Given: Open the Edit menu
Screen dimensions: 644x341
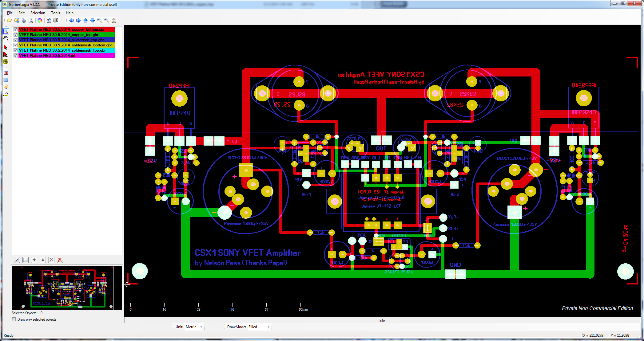Looking at the screenshot, I should (x=22, y=13).
